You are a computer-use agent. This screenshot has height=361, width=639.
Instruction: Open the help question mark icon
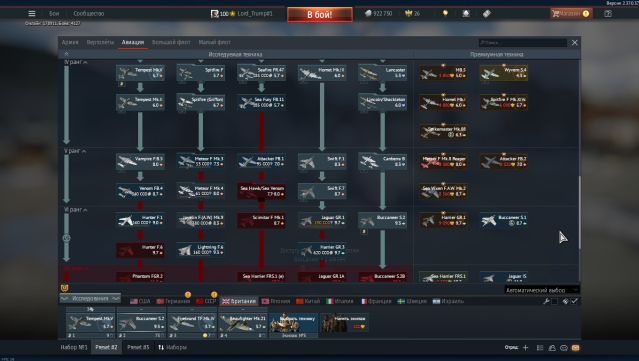pyautogui.click(x=608, y=13)
